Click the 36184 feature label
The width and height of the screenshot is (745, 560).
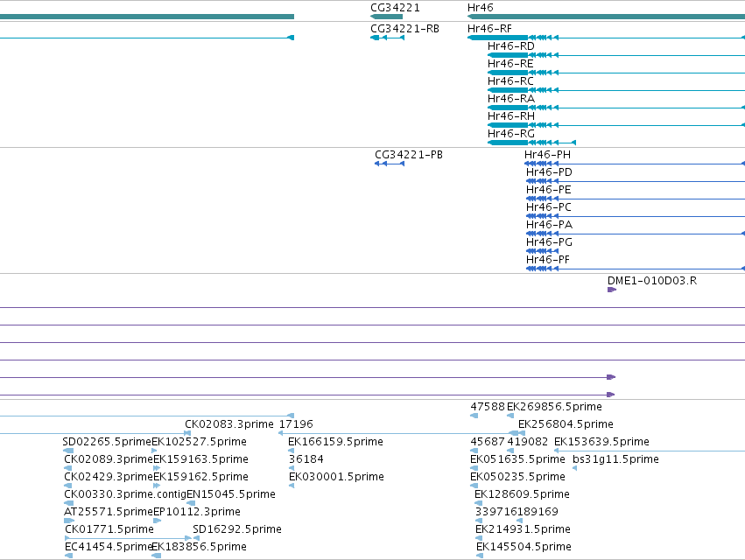point(306,458)
